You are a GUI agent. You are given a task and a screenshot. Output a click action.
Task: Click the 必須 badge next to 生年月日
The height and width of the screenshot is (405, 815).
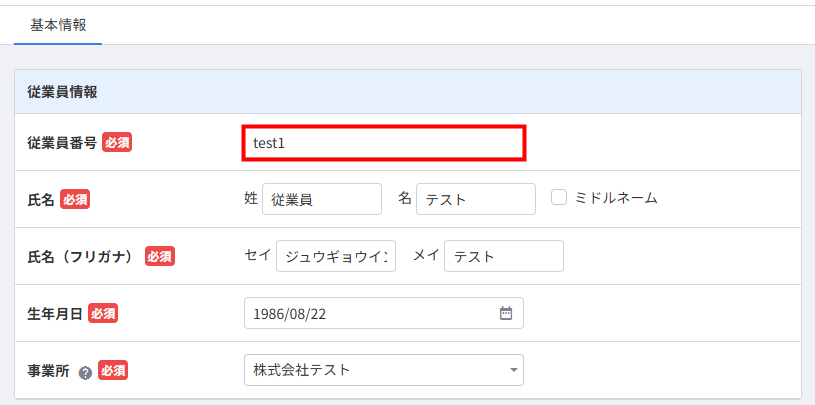pyautogui.click(x=103, y=313)
